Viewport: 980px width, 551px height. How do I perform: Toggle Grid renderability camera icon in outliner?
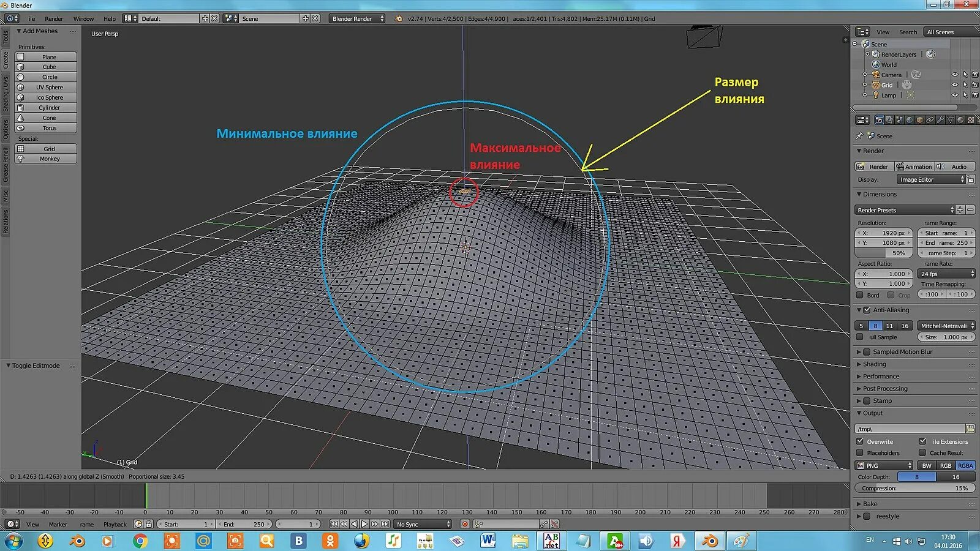pyautogui.click(x=975, y=85)
